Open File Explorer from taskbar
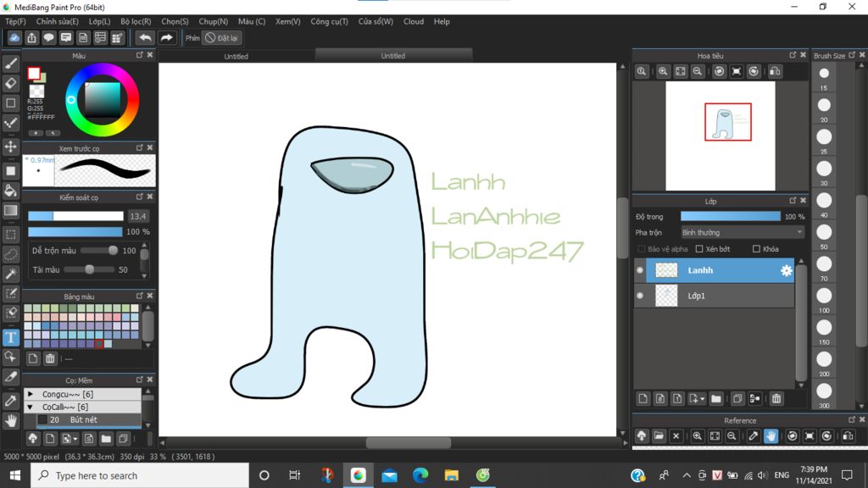 [x=452, y=475]
